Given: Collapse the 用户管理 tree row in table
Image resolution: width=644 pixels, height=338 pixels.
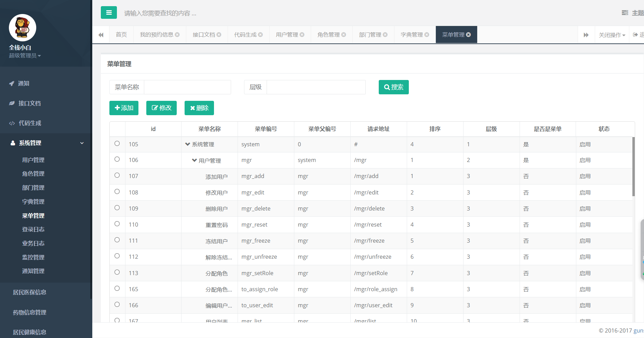Looking at the screenshot, I should click(194, 160).
